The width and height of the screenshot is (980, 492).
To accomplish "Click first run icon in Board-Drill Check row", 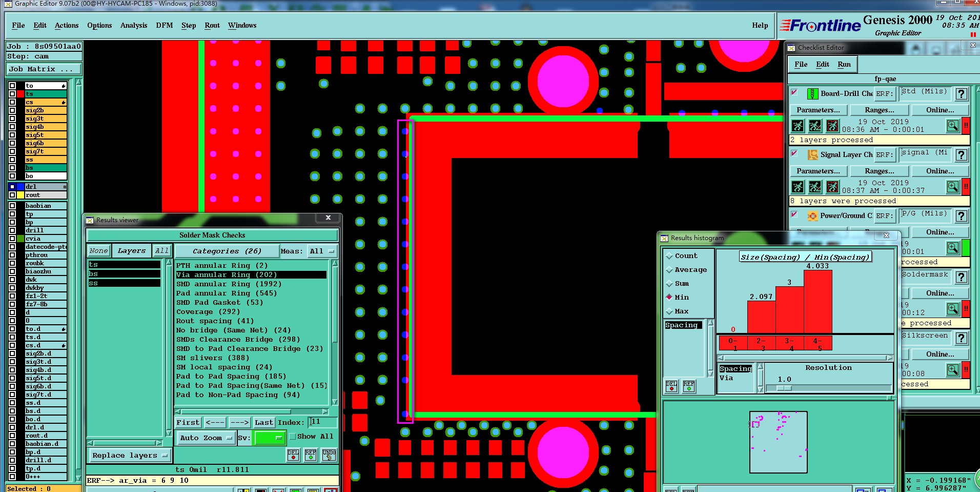I will 798,126.
